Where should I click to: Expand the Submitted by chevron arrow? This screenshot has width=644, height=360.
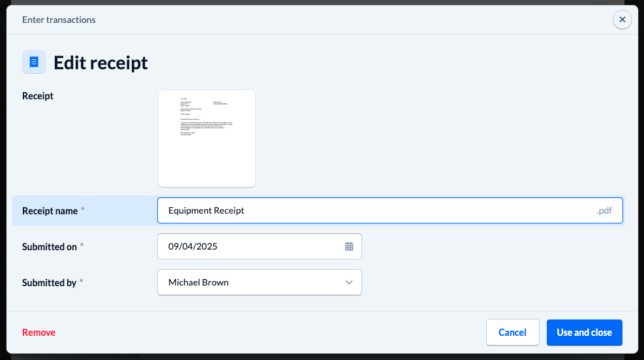pyautogui.click(x=349, y=282)
